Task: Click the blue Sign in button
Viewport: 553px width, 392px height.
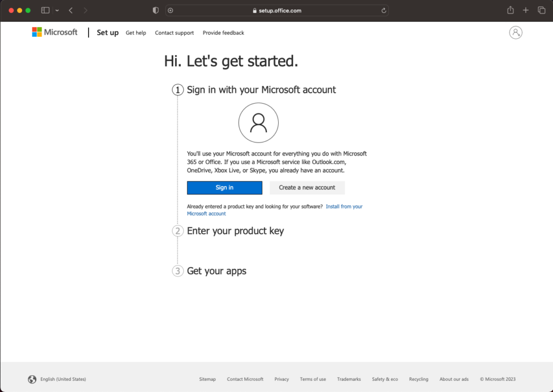Action: pos(225,187)
